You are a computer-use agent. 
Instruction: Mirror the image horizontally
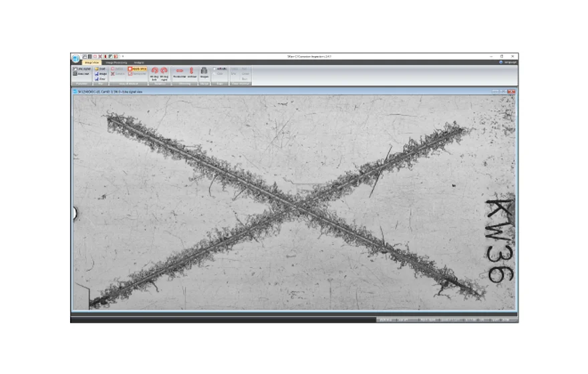pyautogui.click(x=179, y=71)
